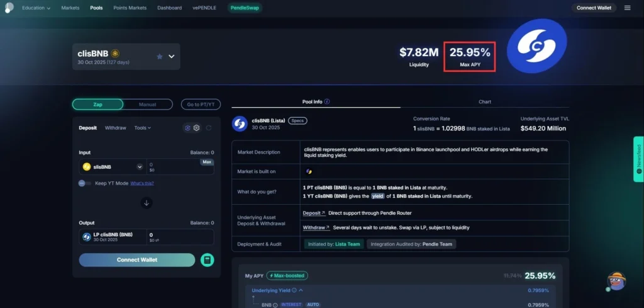Click the refresh icon in the deposit panel

pos(209,128)
